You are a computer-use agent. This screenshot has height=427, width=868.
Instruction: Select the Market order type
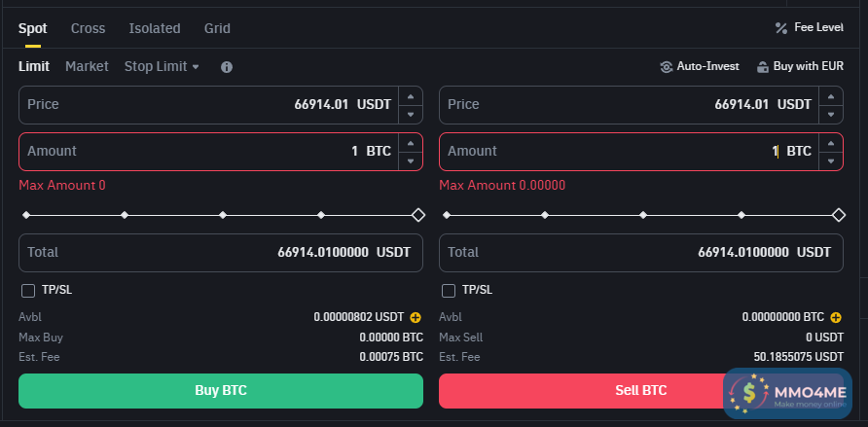click(87, 67)
